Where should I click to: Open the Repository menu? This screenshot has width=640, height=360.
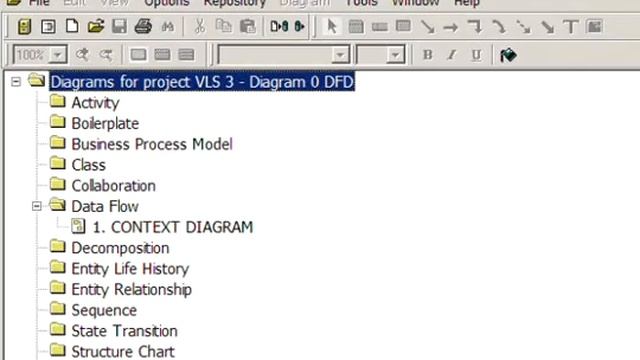click(x=235, y=3)
